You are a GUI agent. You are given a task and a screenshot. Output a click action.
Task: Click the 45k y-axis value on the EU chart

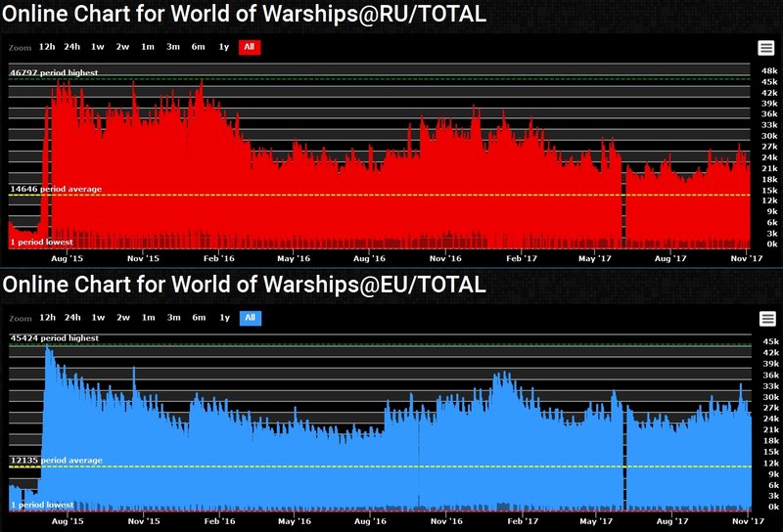pyautogui.click(x=770, y=341)
